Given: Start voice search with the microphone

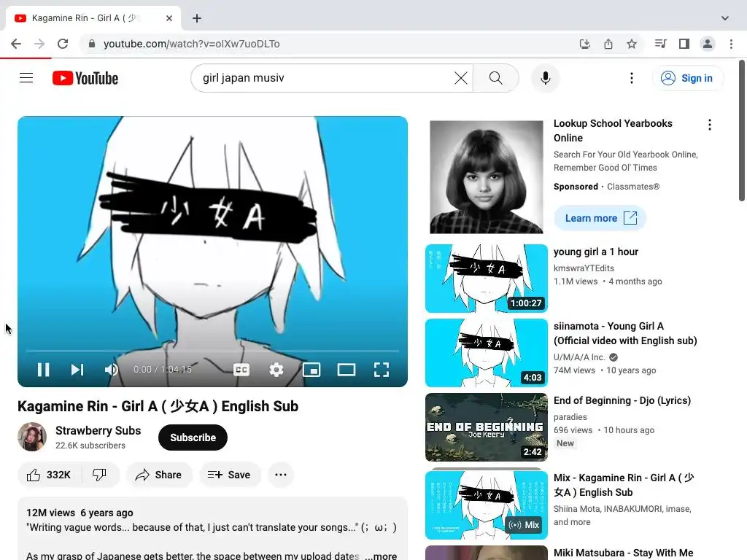Looking at the screenshot, I should pyautogui.click(x=546, y=77).
